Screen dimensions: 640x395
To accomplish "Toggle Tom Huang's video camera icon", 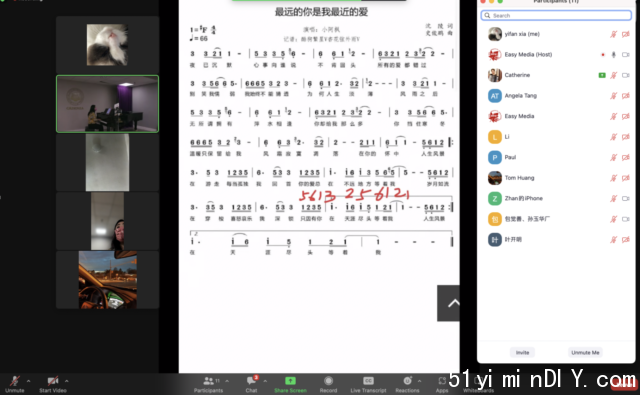I will 625,178.
